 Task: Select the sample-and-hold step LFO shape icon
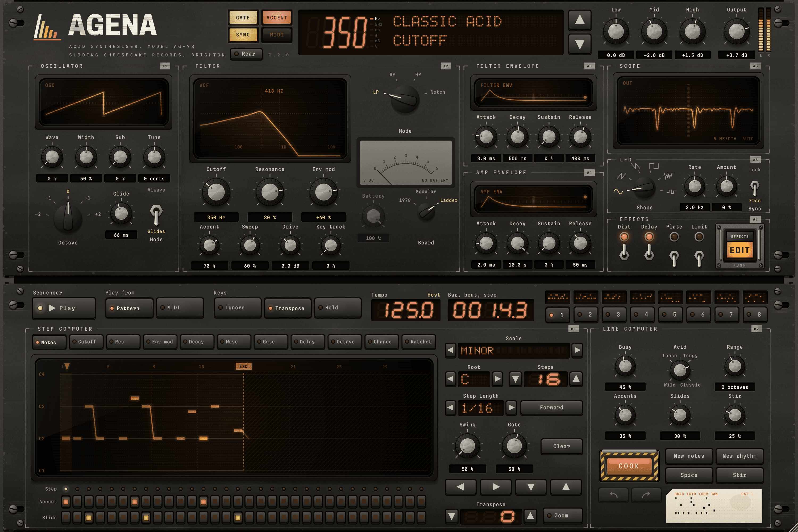tap(671, 192)
